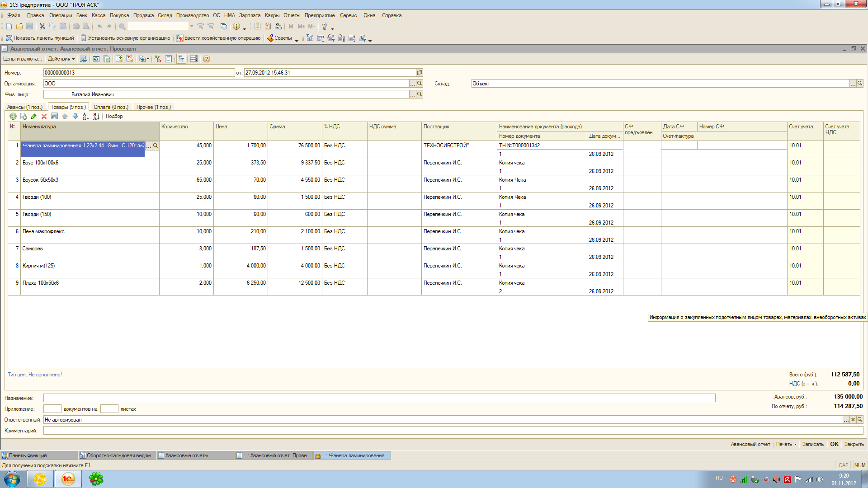Click the Закрыть button at the bottom

854,445
